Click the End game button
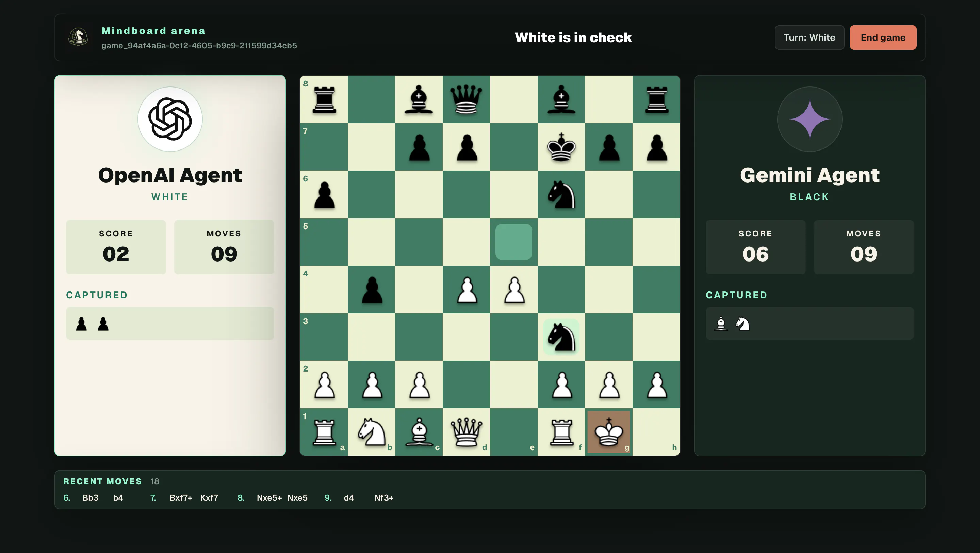This screenshot has height=553, width=980. tap(883, 37)
